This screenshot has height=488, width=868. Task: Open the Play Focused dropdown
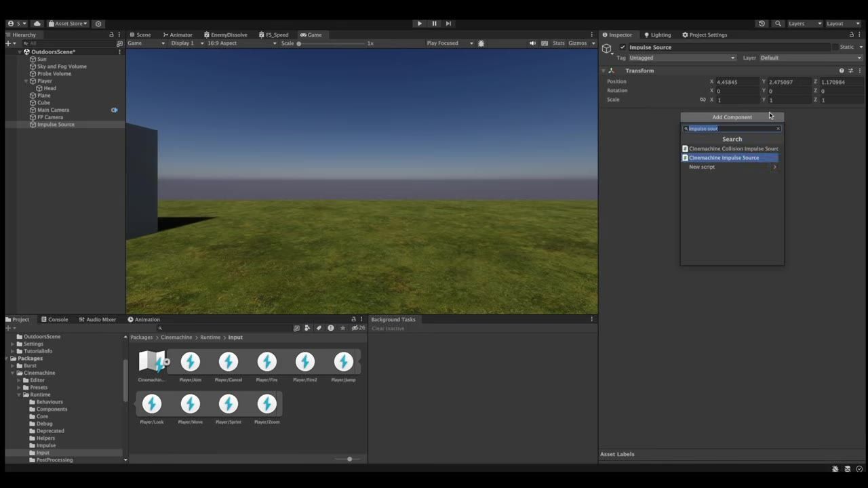[x=450, y=43]
